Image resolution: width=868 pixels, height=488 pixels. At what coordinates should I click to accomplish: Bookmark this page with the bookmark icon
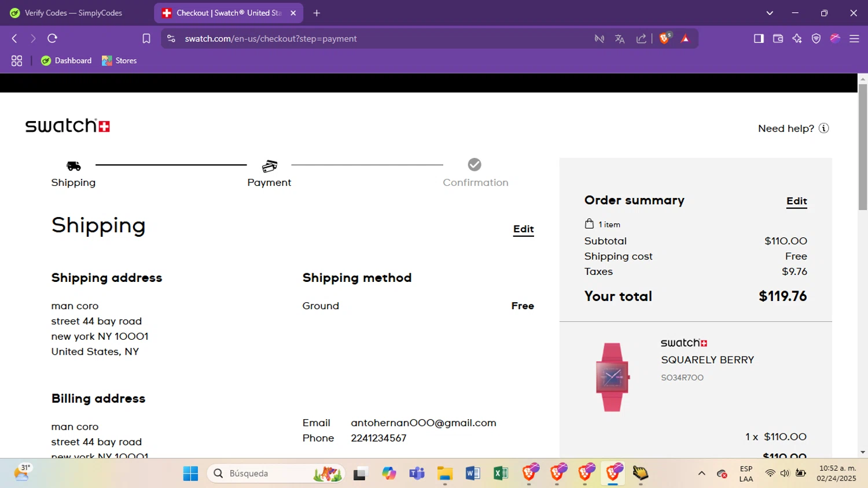click(146, 39)
